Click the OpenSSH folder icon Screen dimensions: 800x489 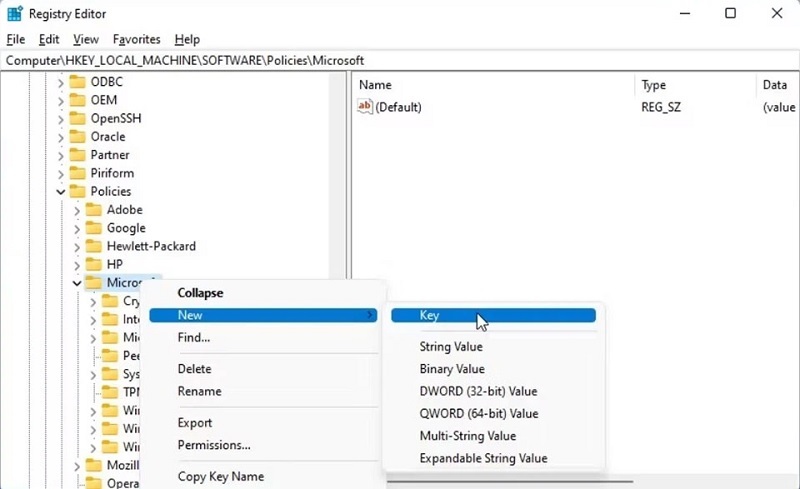[x=77, y=119]
